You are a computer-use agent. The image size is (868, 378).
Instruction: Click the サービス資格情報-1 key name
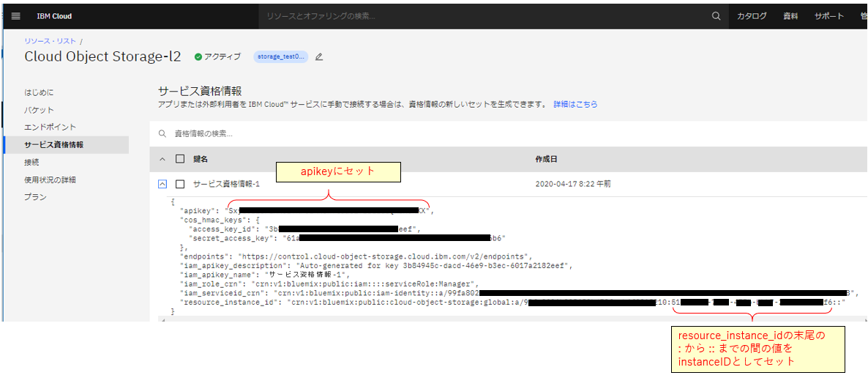coord(226,184)
